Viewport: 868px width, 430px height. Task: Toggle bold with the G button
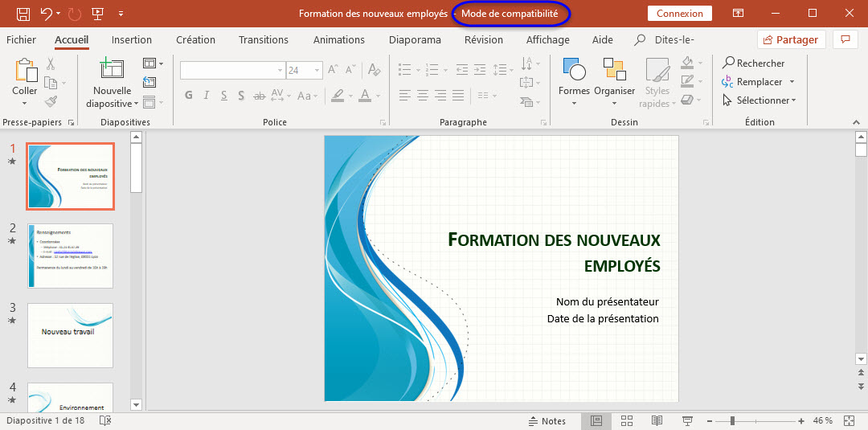tap(189, 95)
